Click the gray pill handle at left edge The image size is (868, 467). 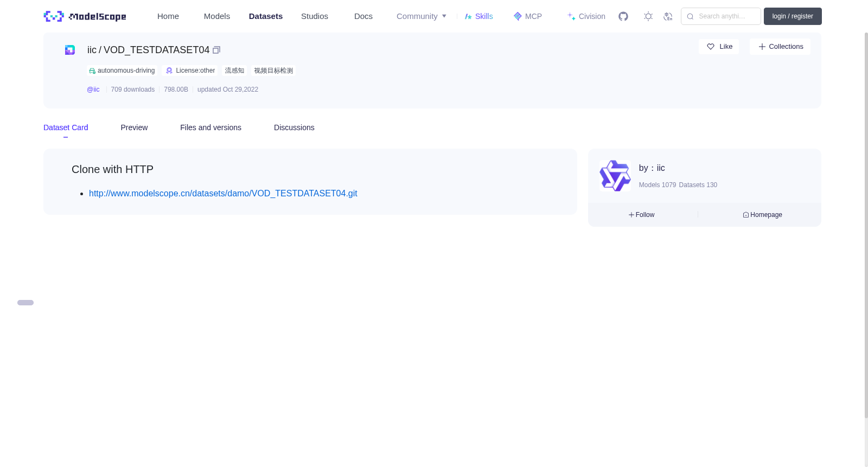25,303
